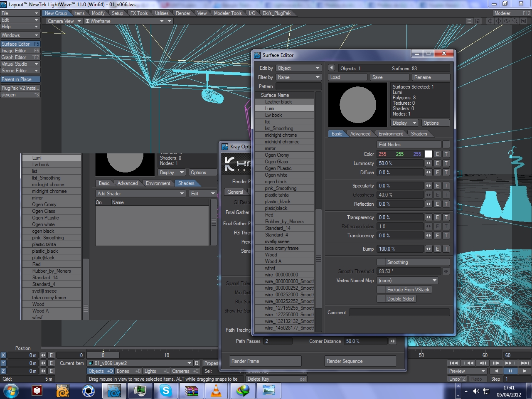The height and width of the screenshot is (399, 532).
Task: Enable the Smoothing checkbox
Action: [x=381, y=262]
